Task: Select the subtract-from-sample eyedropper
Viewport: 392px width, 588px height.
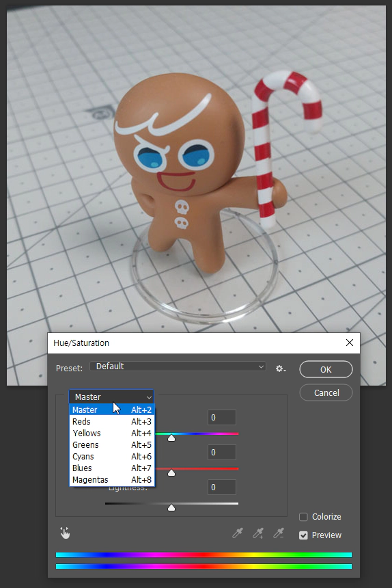Action: pos(279,533)
